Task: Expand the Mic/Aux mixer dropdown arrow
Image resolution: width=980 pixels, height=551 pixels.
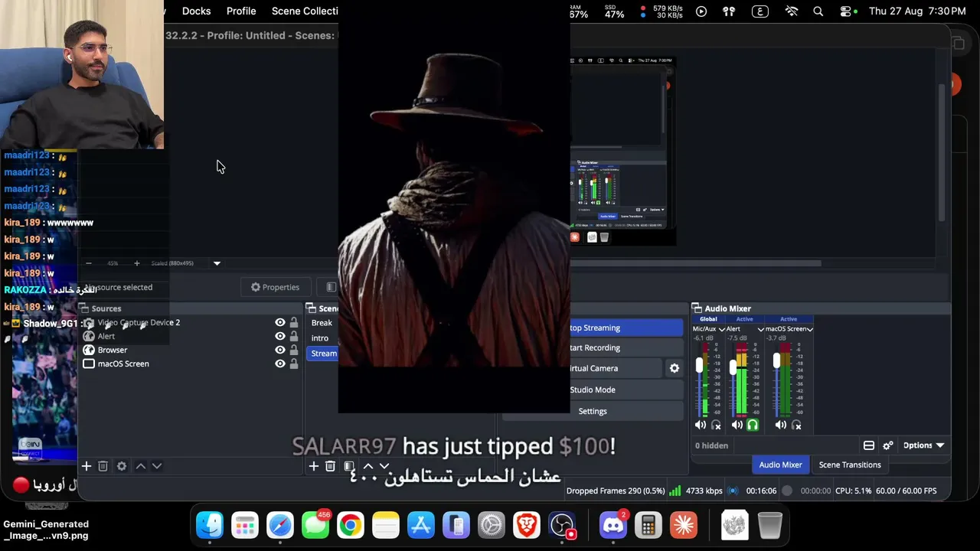Action: [x=721, y=329]
